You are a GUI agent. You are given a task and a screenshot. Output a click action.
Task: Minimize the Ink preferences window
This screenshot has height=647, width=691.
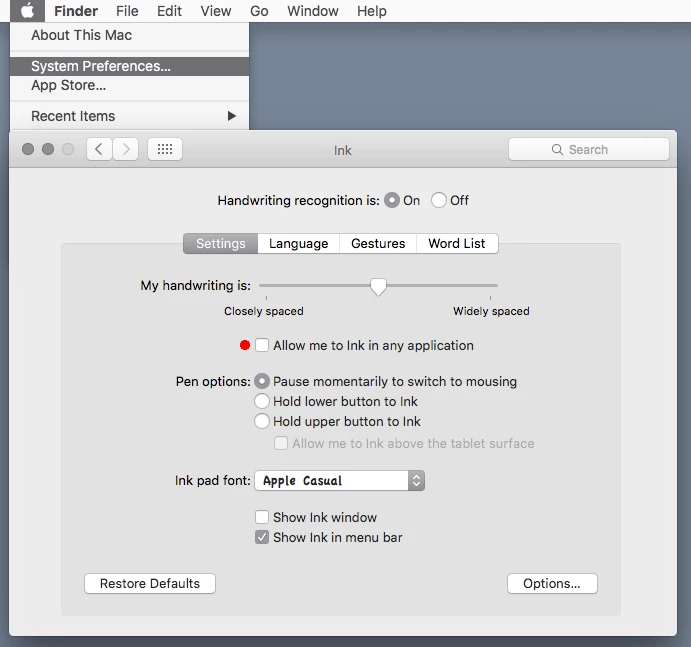tap(48, 149)
